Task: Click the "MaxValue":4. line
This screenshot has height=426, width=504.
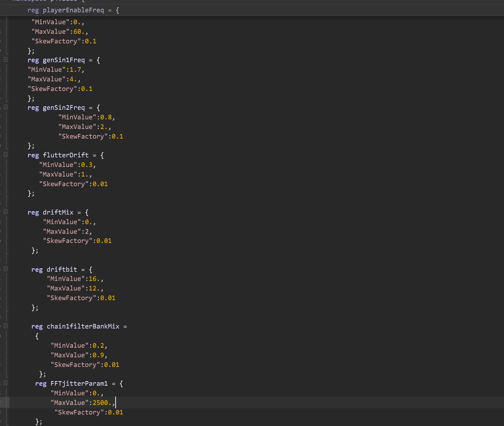Action: (54, 79)
